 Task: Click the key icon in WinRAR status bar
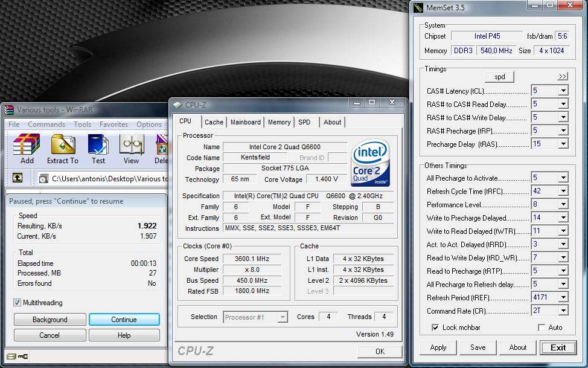(23, 357)
